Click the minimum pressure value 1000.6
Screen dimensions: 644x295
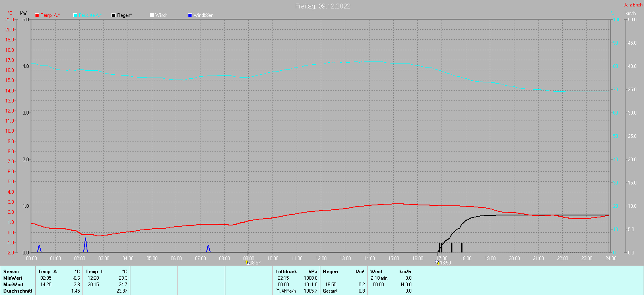(x=311, y=278)
